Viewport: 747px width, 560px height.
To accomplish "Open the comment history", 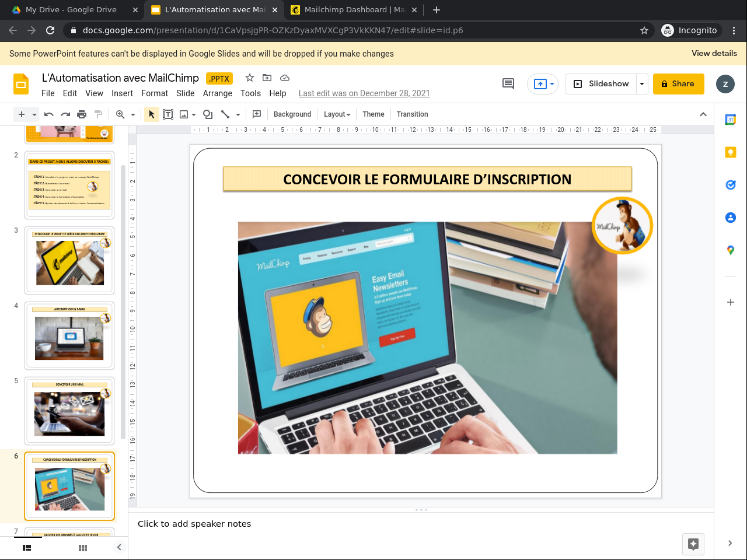I will click(508, 84).
